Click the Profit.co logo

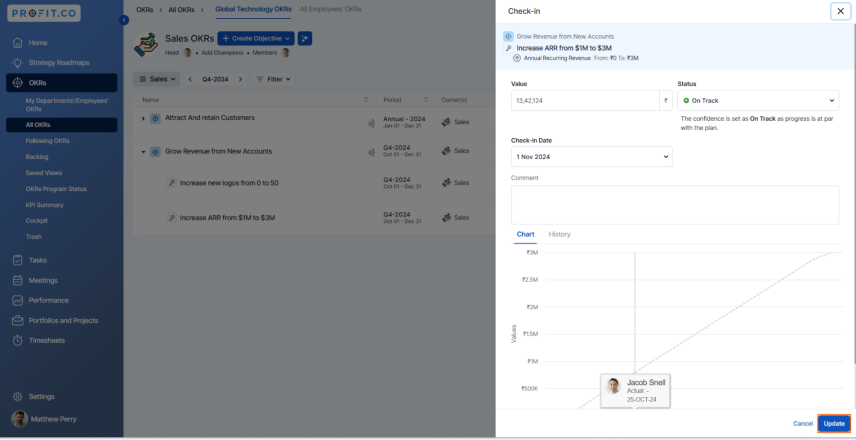[44, 13]
